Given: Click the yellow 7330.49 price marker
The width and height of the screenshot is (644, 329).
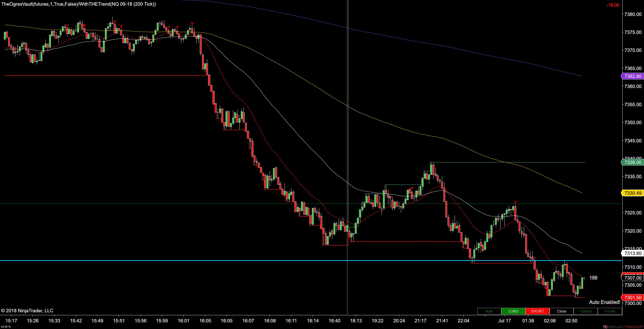Looking at the screenshot, I should point(632,193).
